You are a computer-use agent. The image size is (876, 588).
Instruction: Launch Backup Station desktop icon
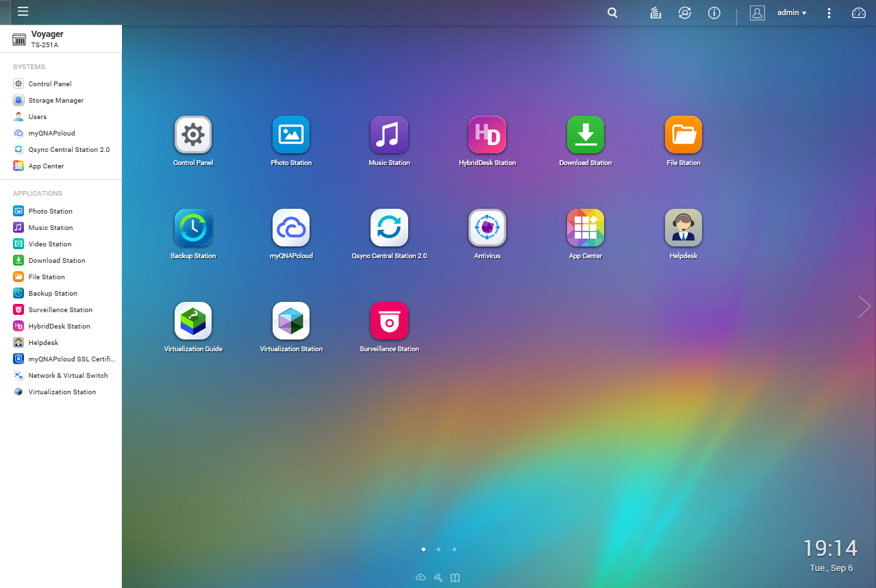[x=193, y=227]
